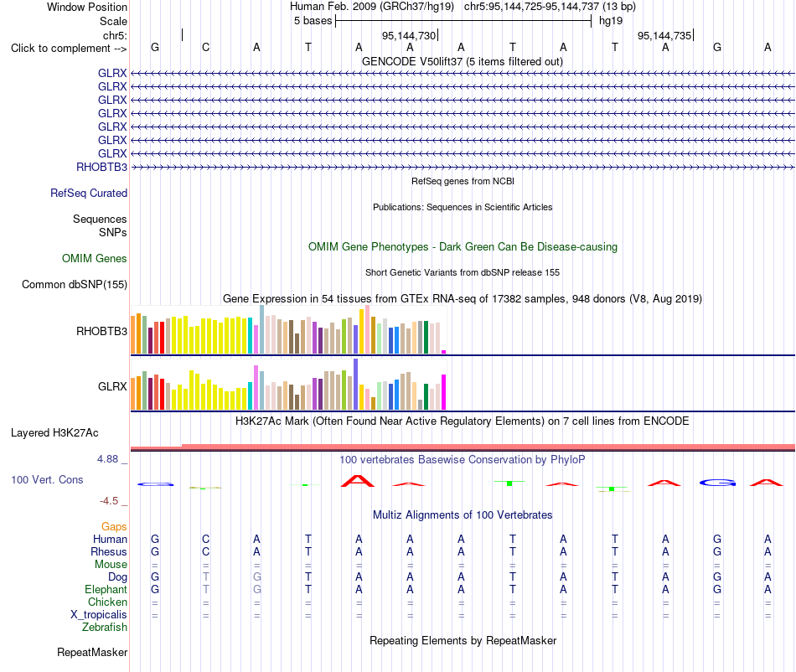
Task: Click the RHOBTB3 transcript line with right-pointing arrows
Action: [x=463, y=167]
